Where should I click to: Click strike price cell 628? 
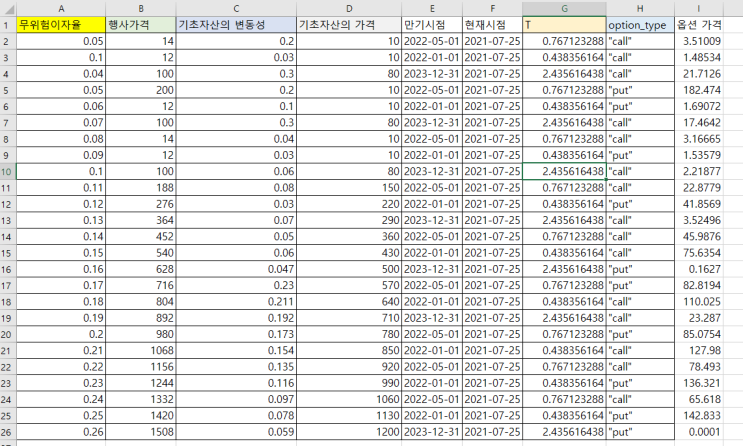point(141,269)
